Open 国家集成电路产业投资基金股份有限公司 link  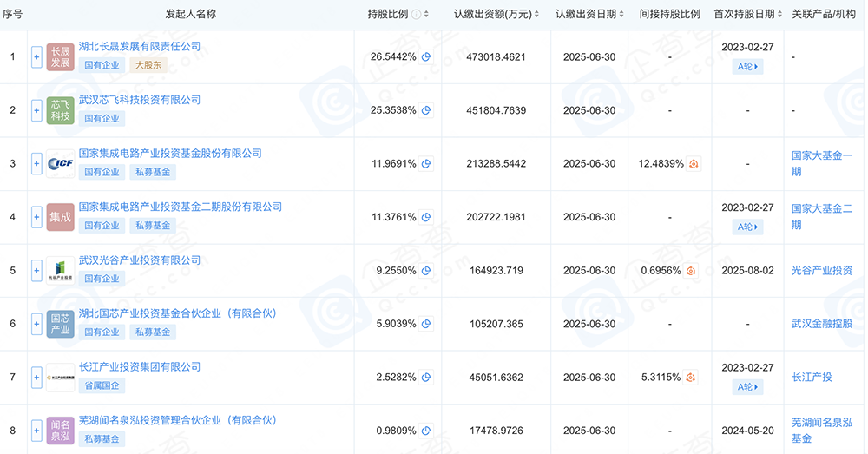click(x=170, y=154)
